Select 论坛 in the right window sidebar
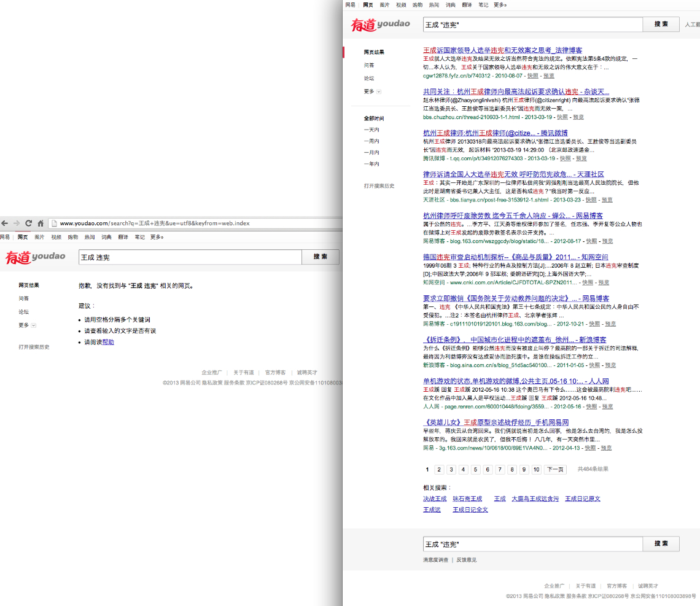Viewport: 700px width, 606px height. coord(369,78)
